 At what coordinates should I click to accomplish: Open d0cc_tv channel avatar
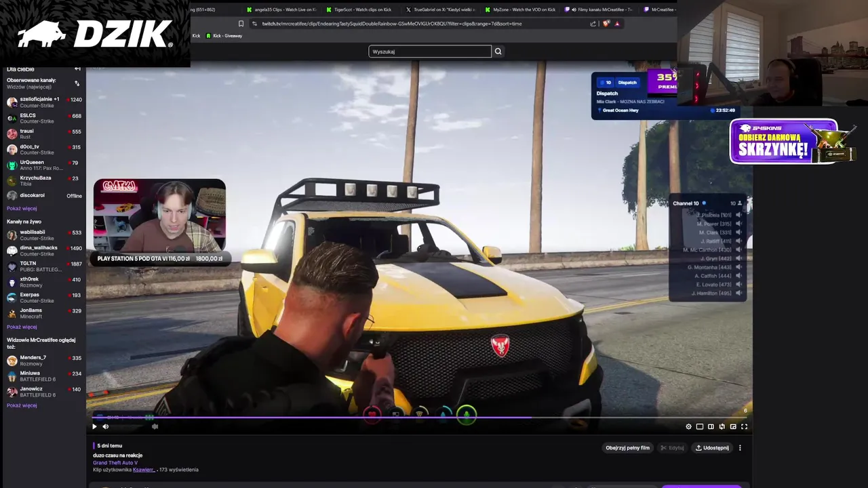click(x=12, y=149)
